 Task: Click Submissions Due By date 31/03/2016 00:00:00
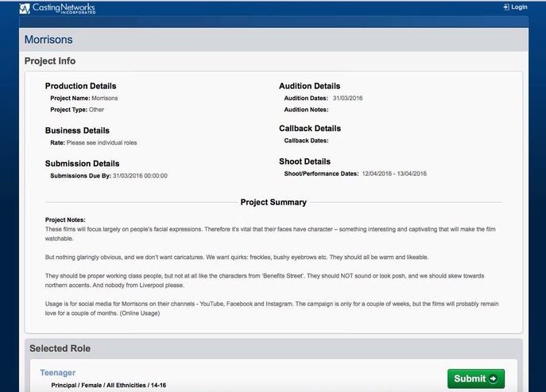point(140,176)
